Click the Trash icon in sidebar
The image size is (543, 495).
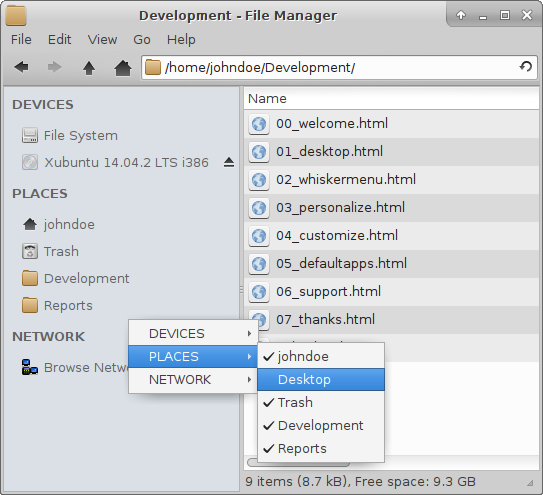tap(30, 251)
